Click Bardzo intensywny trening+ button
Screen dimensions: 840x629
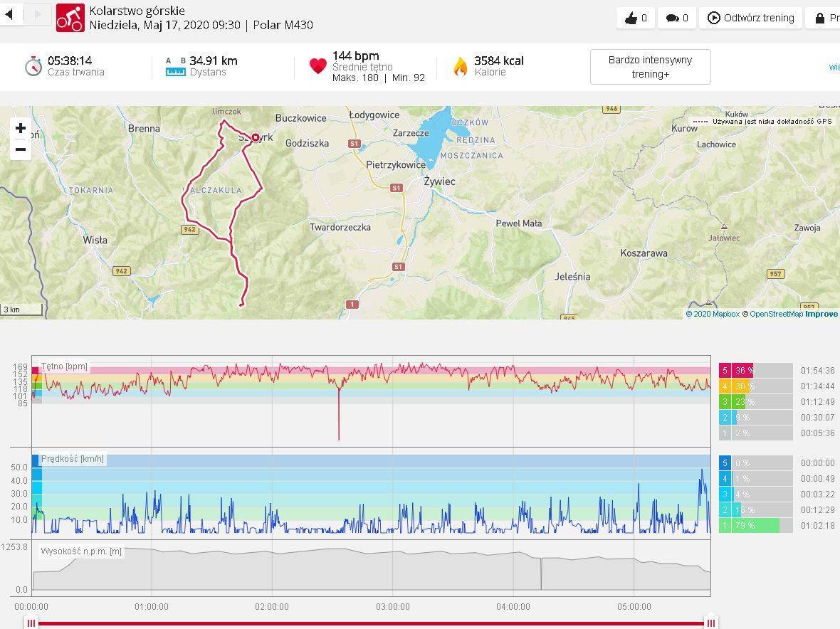click(x=650, y=67)
